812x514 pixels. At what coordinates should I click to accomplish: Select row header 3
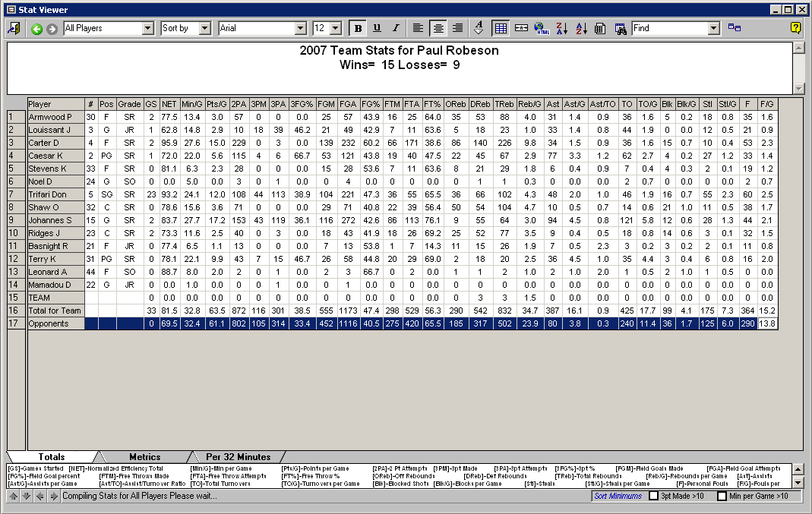[x=17, y=143]
